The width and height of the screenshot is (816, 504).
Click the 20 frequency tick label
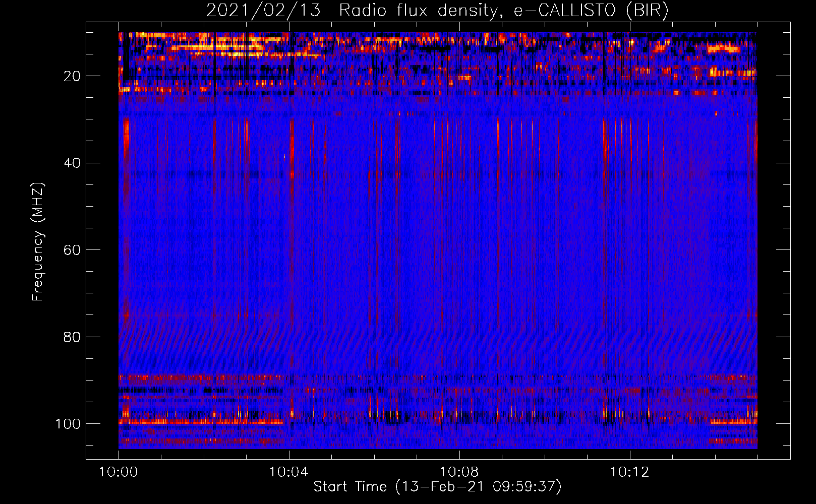pos(72,76)
